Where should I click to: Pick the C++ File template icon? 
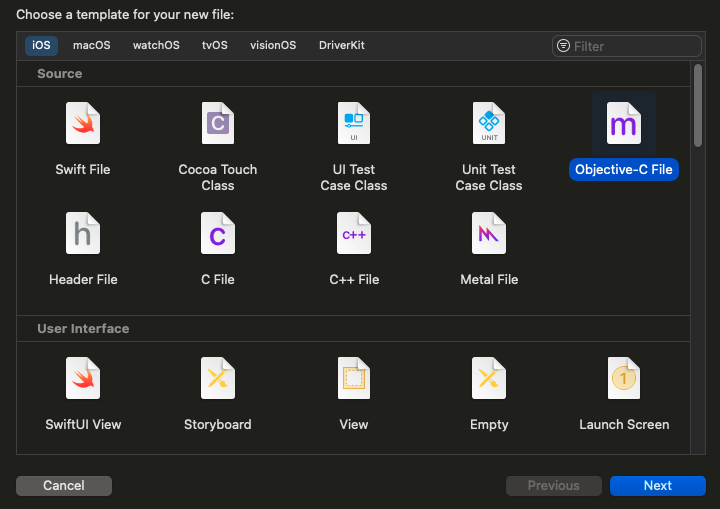click(x=354, y=233)
